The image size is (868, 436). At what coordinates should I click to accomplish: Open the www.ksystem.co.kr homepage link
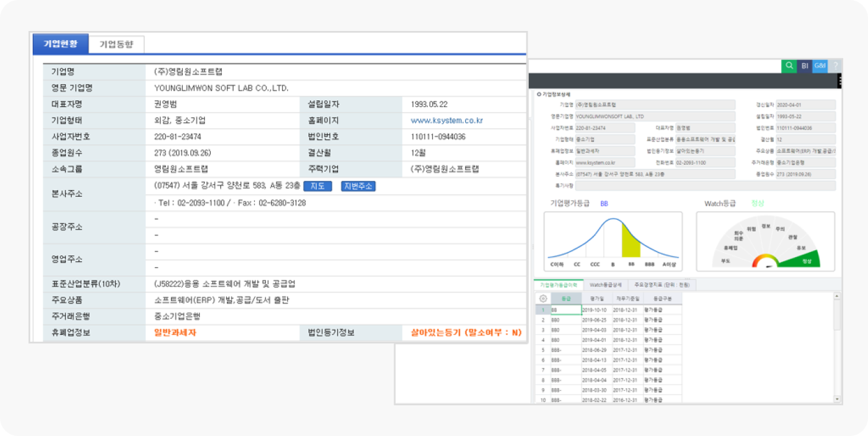tap(446, 121)
